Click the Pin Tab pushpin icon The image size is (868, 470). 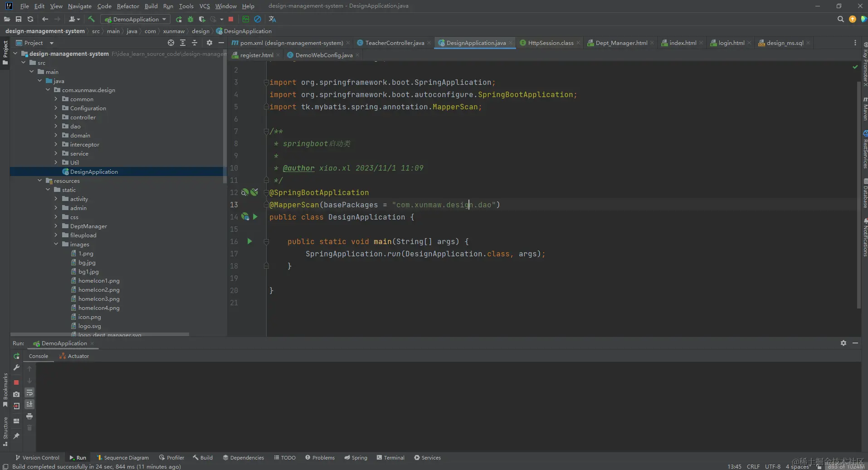(16, 436)
